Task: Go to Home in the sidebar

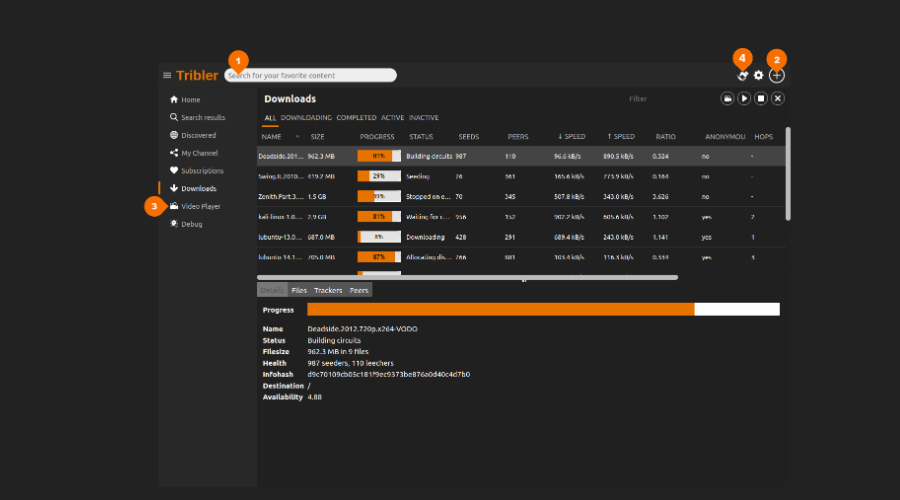Action: click(191, 100)
